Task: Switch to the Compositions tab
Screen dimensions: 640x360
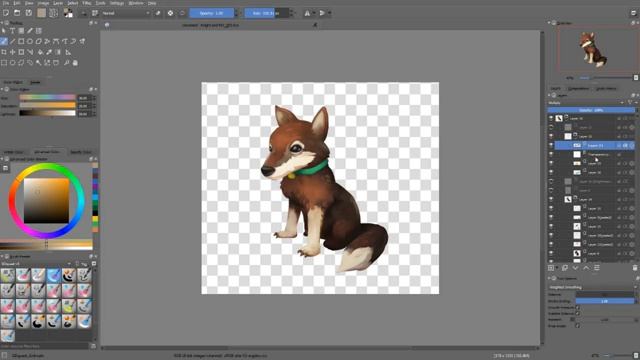Action: (578, 88)
